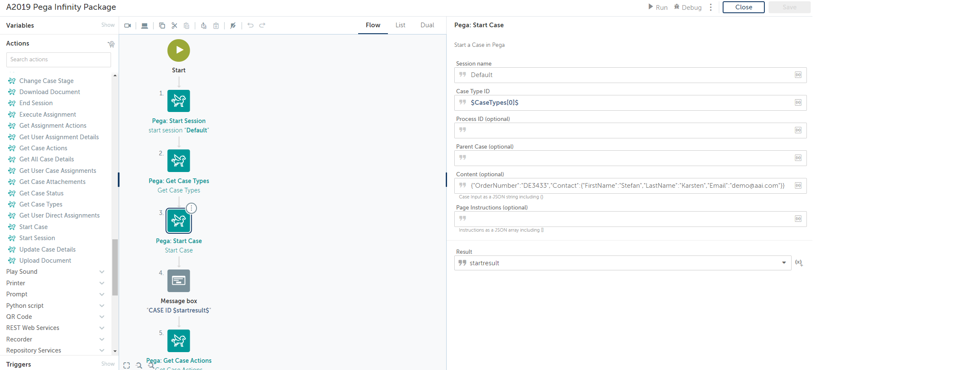
Task: Expand the REST Web Services group
Action: point(102,328)
